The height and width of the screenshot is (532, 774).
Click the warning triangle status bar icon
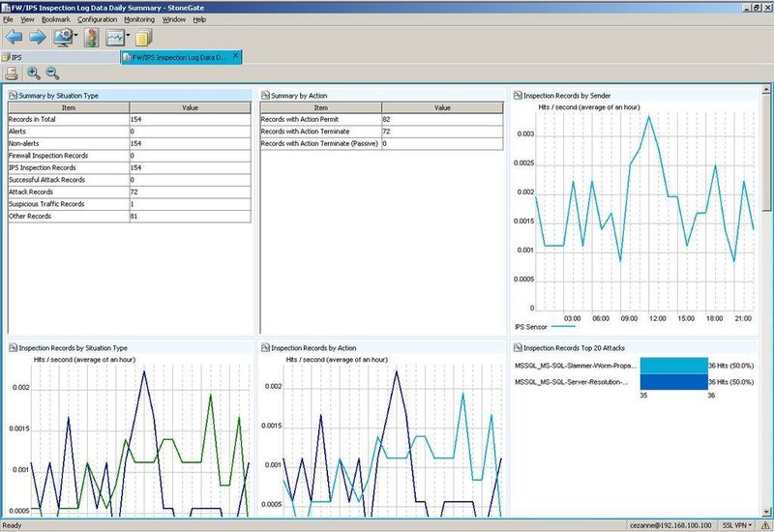tap(764, 525)
